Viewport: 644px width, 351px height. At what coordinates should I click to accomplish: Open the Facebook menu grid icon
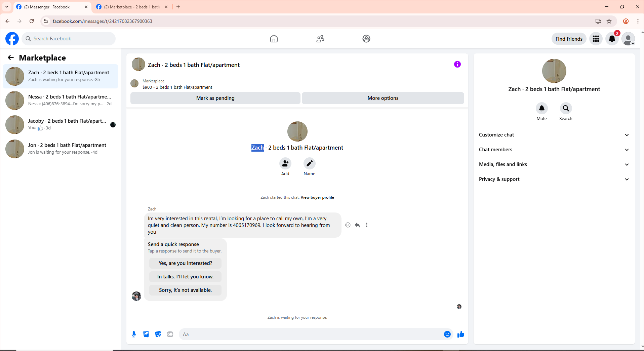(596, 39)
